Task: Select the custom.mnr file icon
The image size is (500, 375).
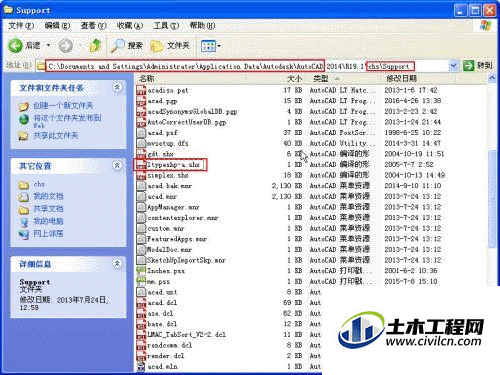Action: [x=141, y=229]
